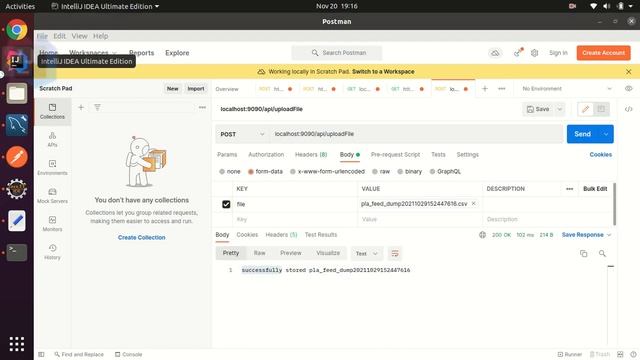Click the comment mode icon beside pencil

tap(601, 109)
